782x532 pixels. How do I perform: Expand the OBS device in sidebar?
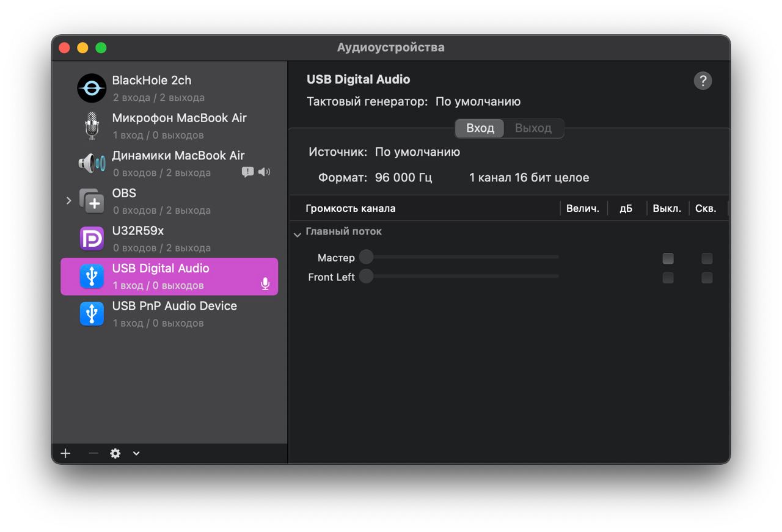68,200
